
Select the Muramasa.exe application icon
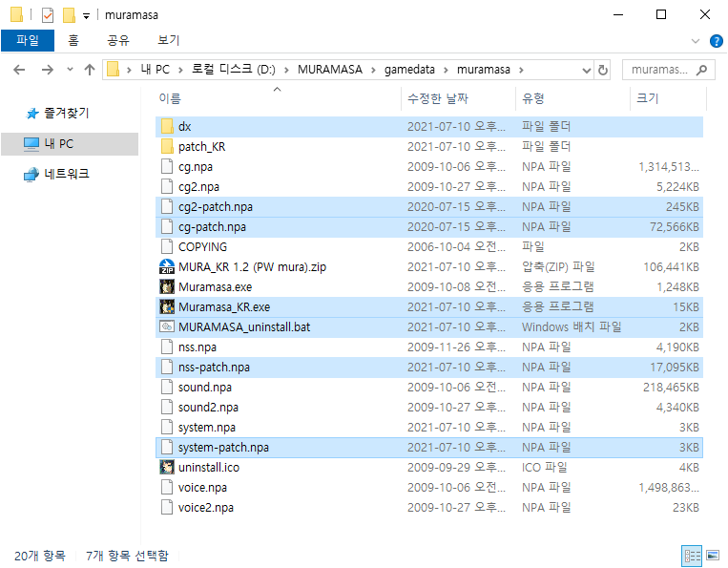pyautogui.click(x=167, y=286)
